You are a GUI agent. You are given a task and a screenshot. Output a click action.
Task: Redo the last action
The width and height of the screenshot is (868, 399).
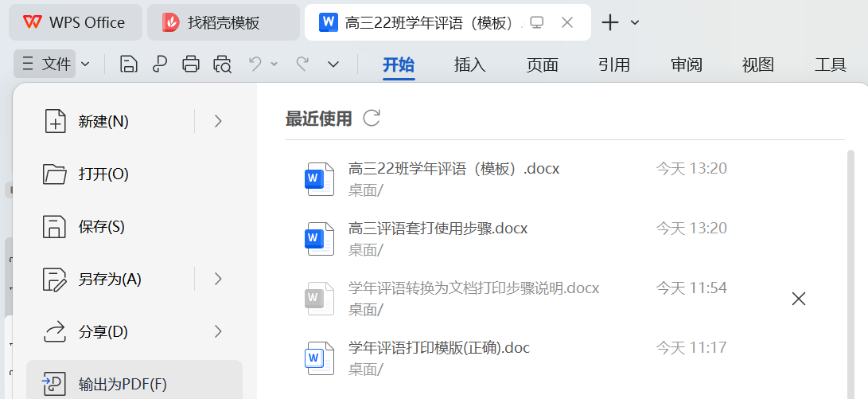click(x=302, y=64)
